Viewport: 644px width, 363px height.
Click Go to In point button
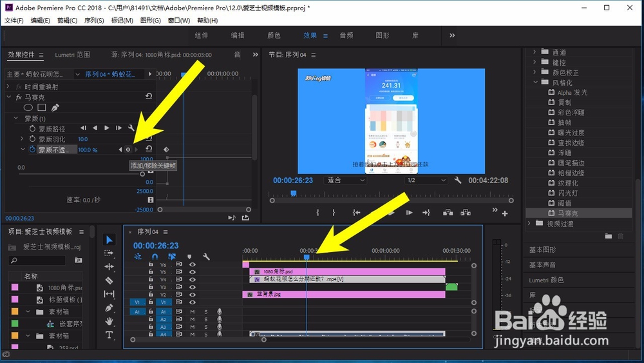pos(357,213)
